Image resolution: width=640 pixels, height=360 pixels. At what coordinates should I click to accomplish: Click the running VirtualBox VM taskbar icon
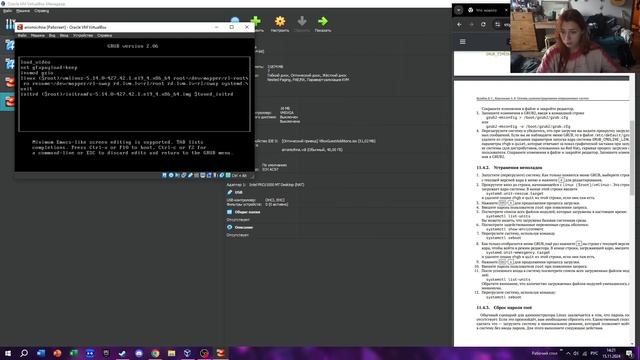(220, 353)
